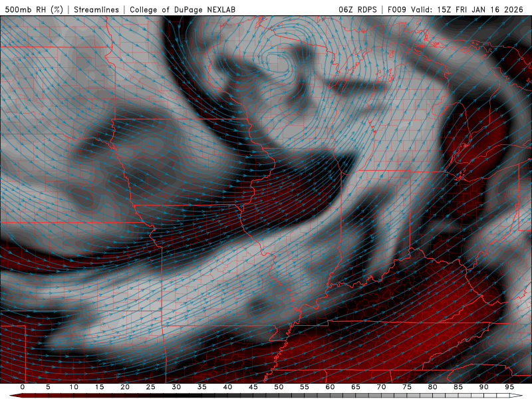Click the '95' value on the color scale
532x399 pixels.
(509, 387)
